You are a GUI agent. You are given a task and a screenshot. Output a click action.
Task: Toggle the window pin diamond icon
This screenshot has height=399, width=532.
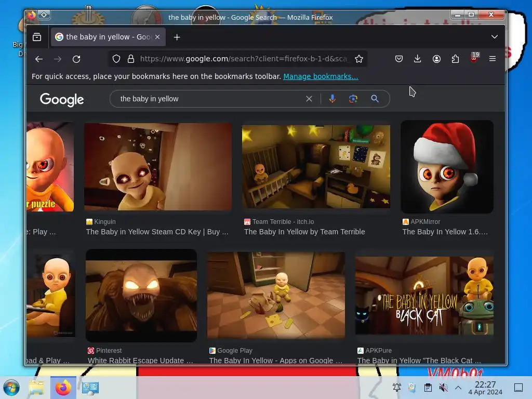(44, 15)
